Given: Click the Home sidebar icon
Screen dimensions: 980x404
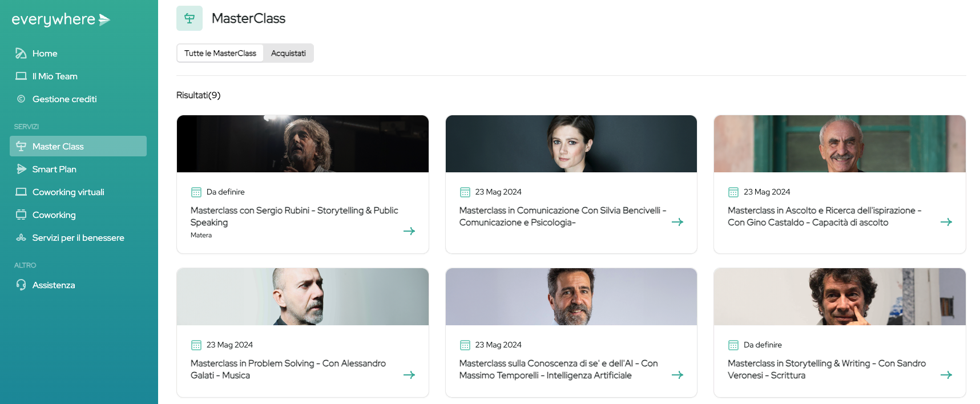Looking at the screenshot, I should [x=21, y=53].
